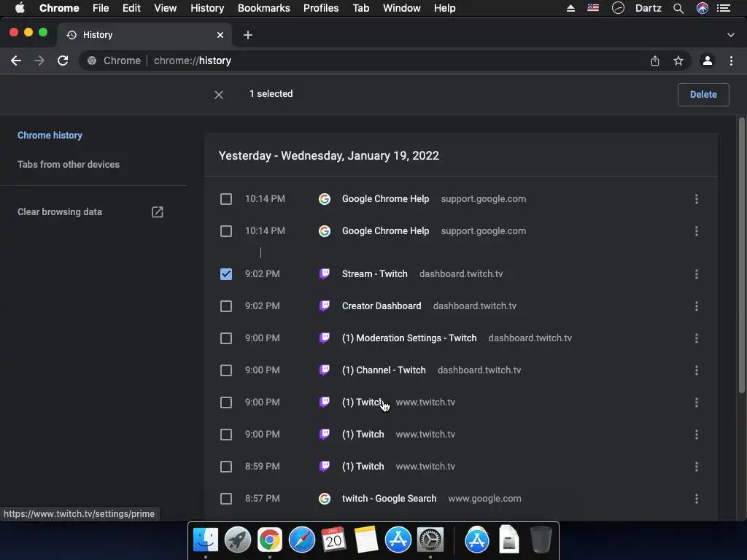
Task: Reload the history page
Action: [63, 61]
